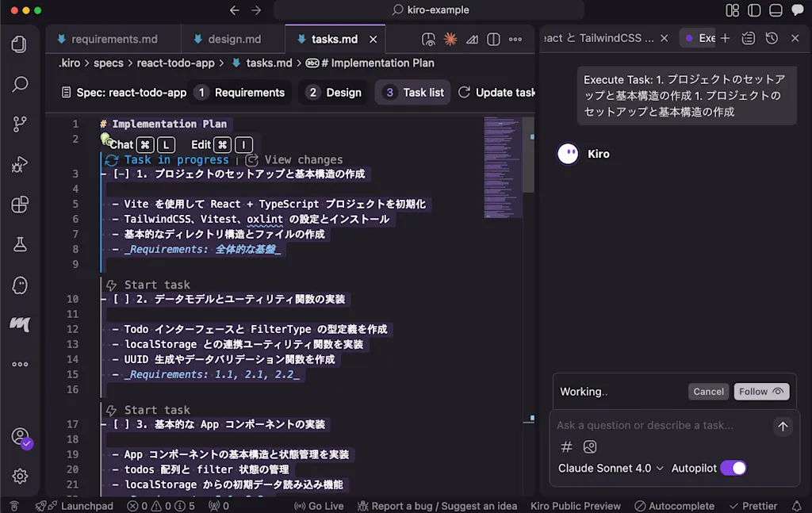
Task: Open the Extensions icon in sidebar
Action: pyautogui.click(x=20, y=205)
